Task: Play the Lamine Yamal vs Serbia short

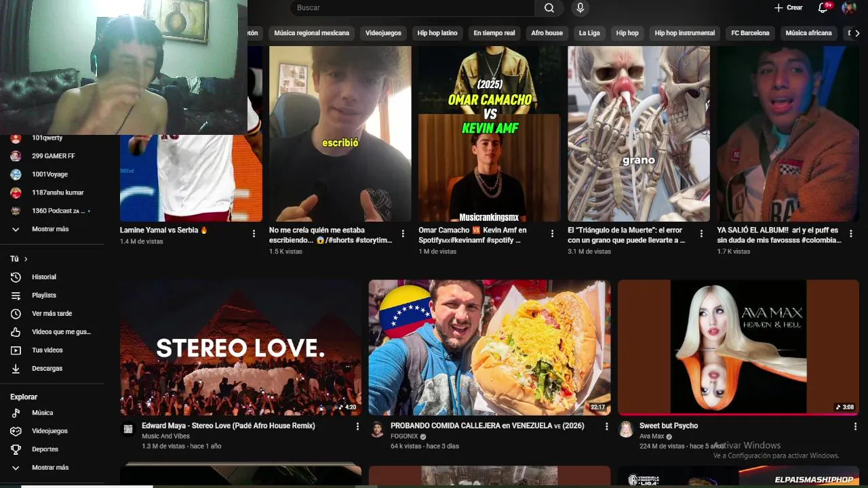Action: (191, 178)
